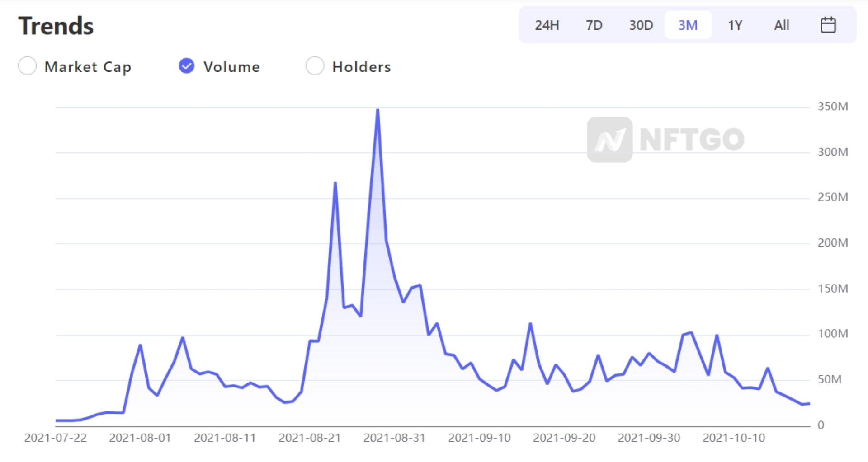Click the NFTGO watermark logo

pyautogui.click(x=665, y=140)
